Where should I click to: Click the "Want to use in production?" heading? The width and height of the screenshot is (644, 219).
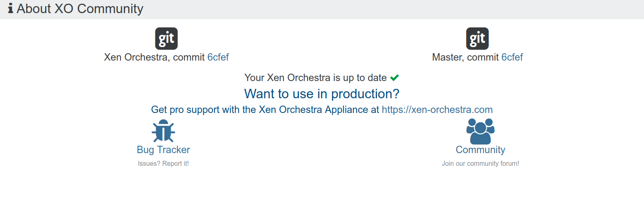(x=322, y=94)
